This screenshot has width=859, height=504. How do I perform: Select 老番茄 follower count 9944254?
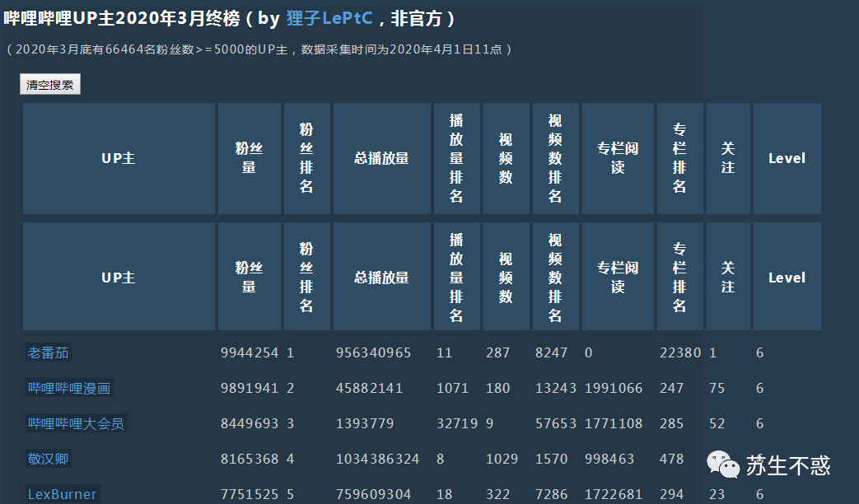point(250,352)
